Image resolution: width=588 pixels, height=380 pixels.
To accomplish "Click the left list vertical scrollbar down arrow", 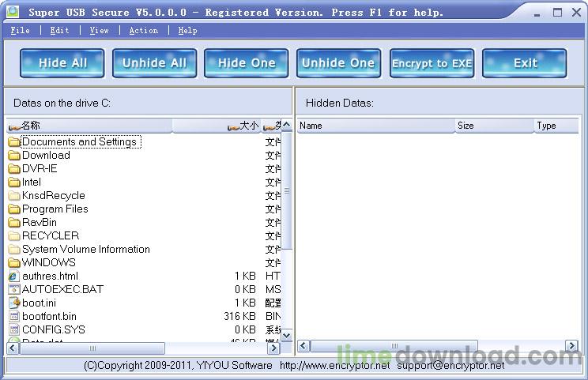I will click(287, 335).
